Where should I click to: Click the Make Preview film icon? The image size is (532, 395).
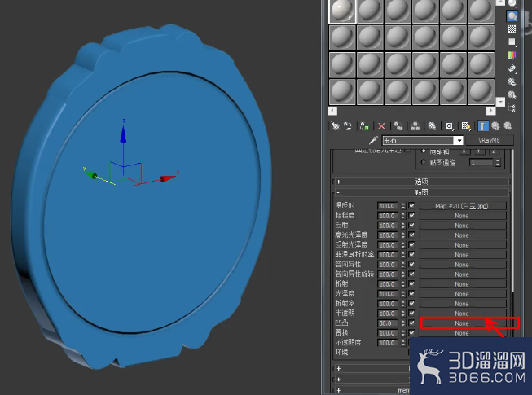click(512, 69)
